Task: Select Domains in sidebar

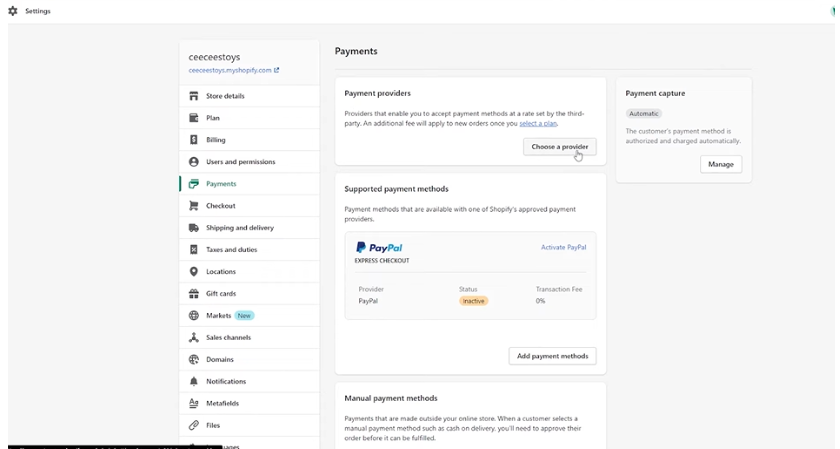Action: (249, 360)
